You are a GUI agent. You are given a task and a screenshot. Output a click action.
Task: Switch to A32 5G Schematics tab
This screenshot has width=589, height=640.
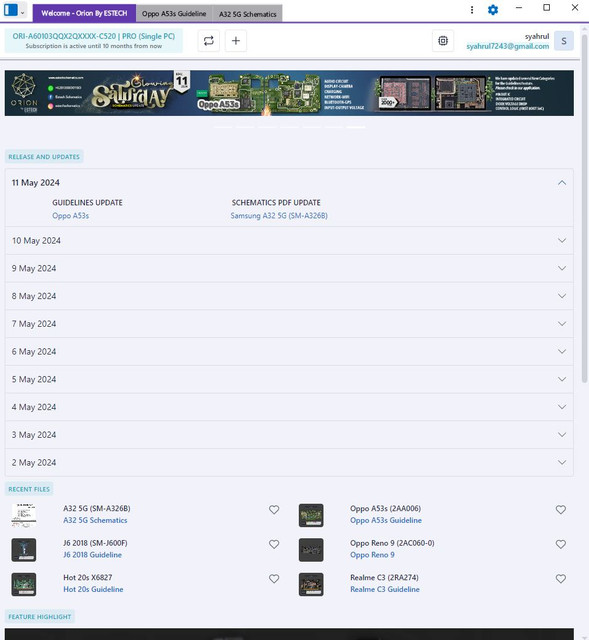point(247,14)
